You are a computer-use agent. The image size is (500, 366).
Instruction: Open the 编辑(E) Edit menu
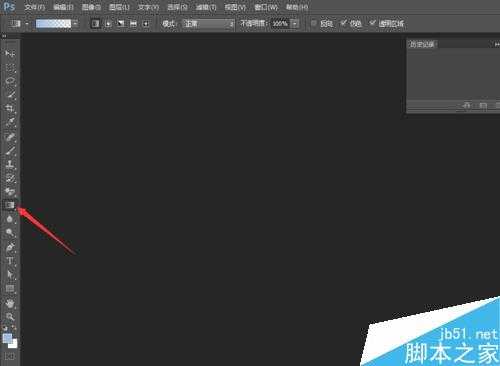63,7
